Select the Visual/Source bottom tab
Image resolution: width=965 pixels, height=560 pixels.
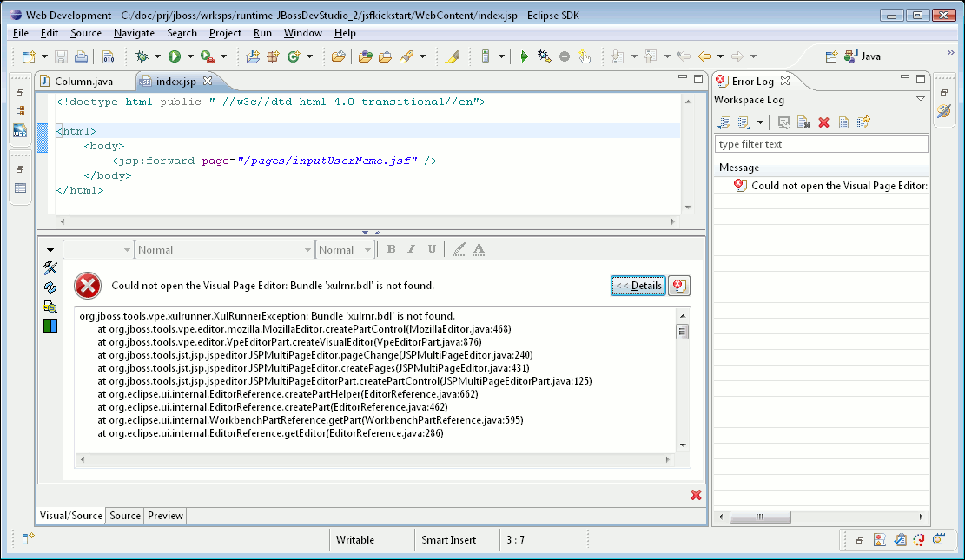click(70, 516)
